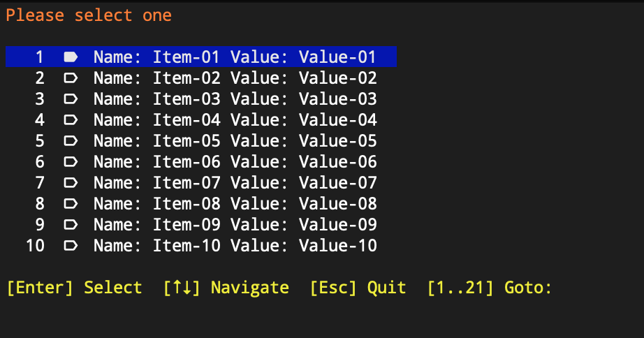Image resolution: width=644 pixels, height=338 pixels.
Task: Click the tag icon beside Item-04
Action: [x=71, y=119]
